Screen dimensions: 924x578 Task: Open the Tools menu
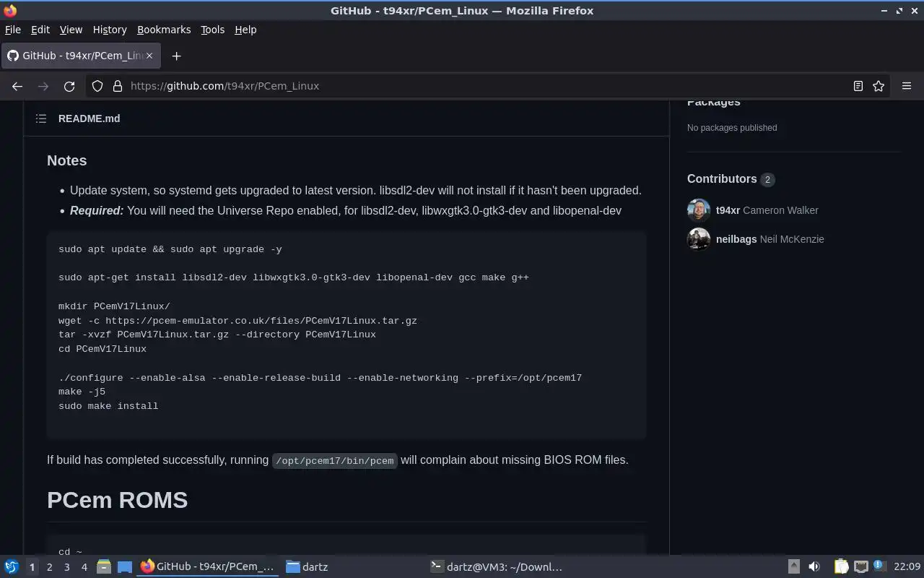coord(212,30)
